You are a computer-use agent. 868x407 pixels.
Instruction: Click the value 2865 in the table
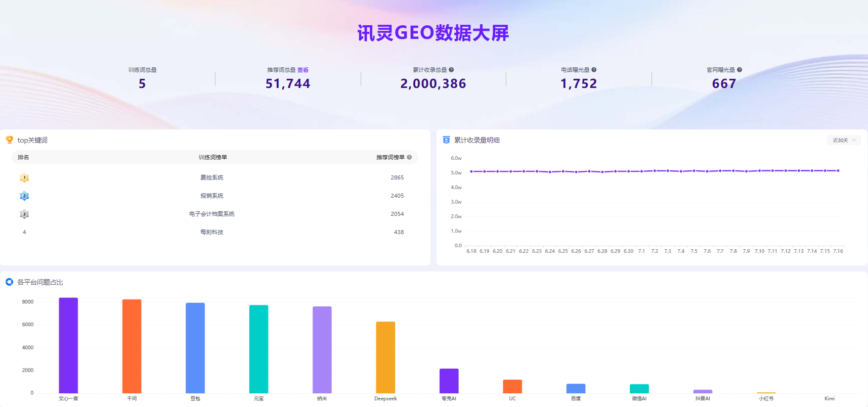tap(397, 177)
